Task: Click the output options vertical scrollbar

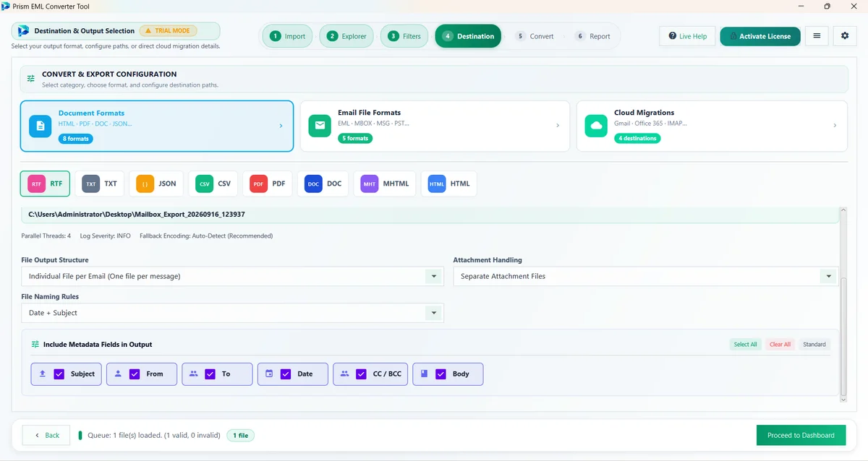Action: click(843, 304)
